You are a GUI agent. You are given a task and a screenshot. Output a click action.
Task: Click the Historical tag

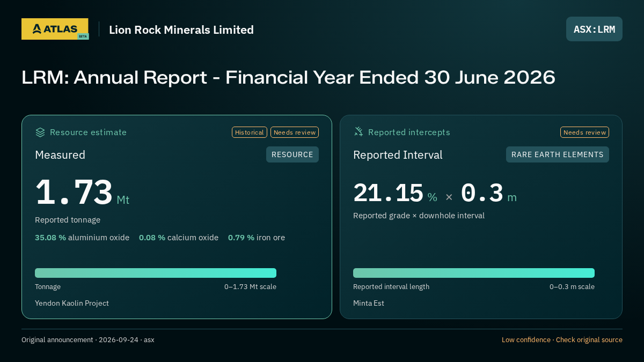coord(250,132)
